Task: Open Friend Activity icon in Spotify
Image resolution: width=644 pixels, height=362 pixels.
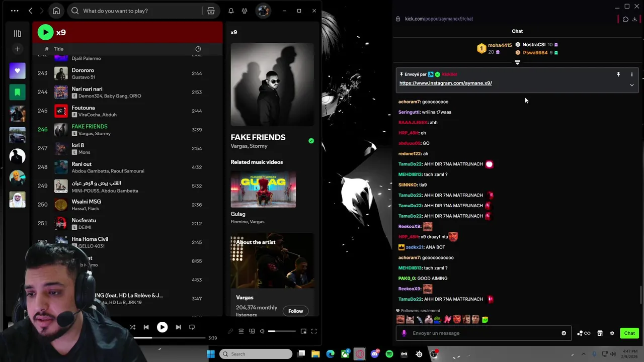Action: point(245,11)
